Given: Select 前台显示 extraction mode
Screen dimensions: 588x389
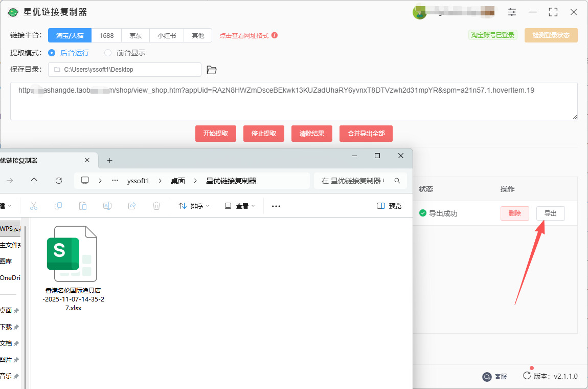Looking at the screenshot, I should tap(125, 53).
